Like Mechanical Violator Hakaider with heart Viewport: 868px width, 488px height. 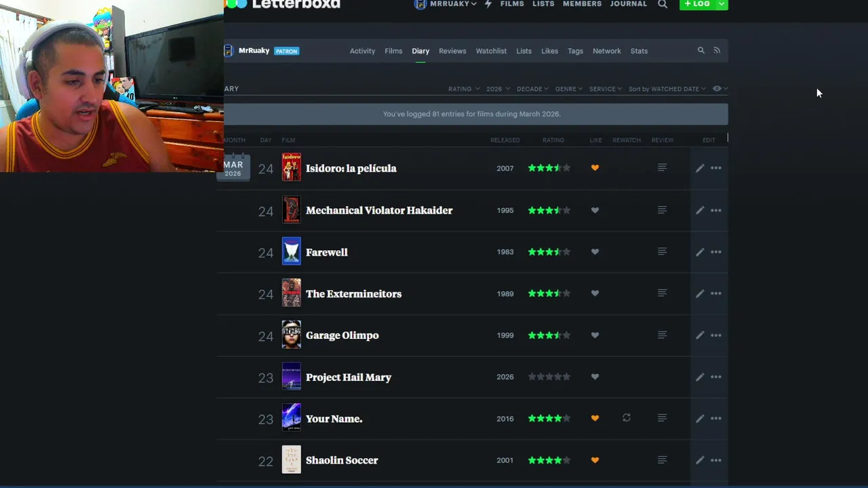pos(595,210)
